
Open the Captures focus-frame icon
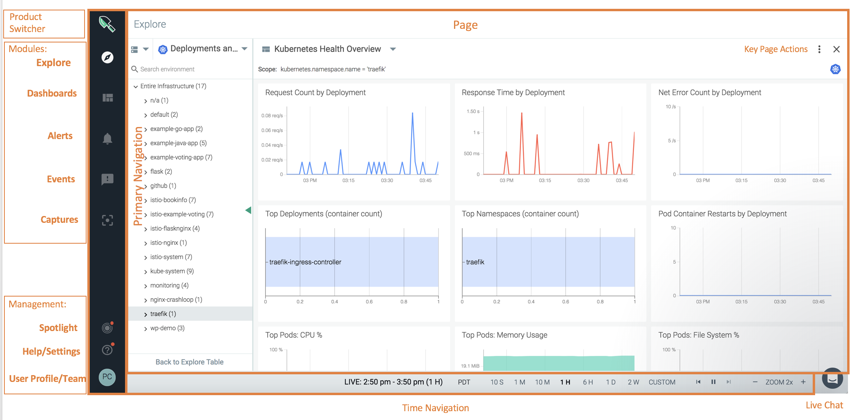[107, 220]
